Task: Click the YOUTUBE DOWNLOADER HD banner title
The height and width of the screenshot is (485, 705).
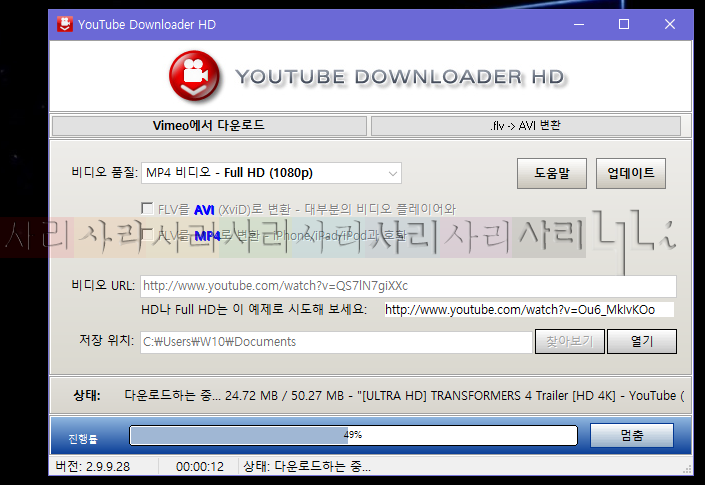Action: point(400,77)
